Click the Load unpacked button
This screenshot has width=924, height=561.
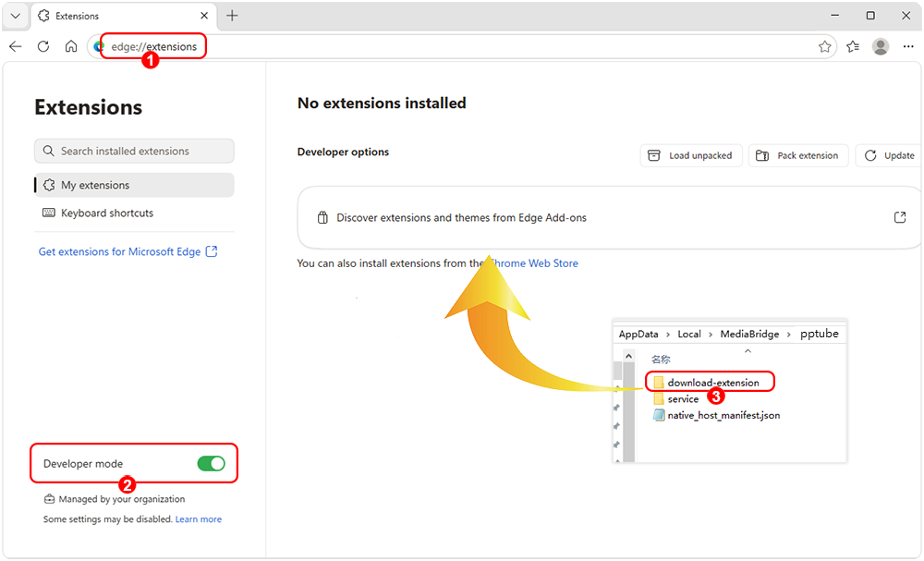(690, 155)
